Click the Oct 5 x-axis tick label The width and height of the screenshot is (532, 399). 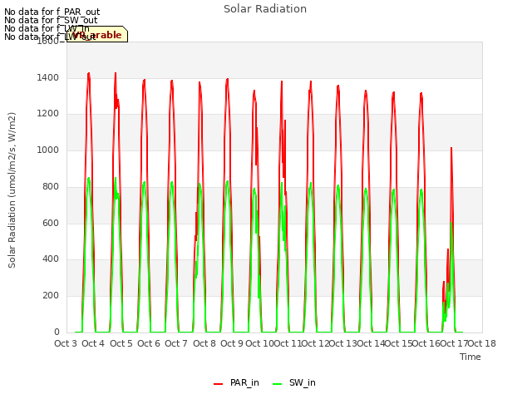coord(121,343)
